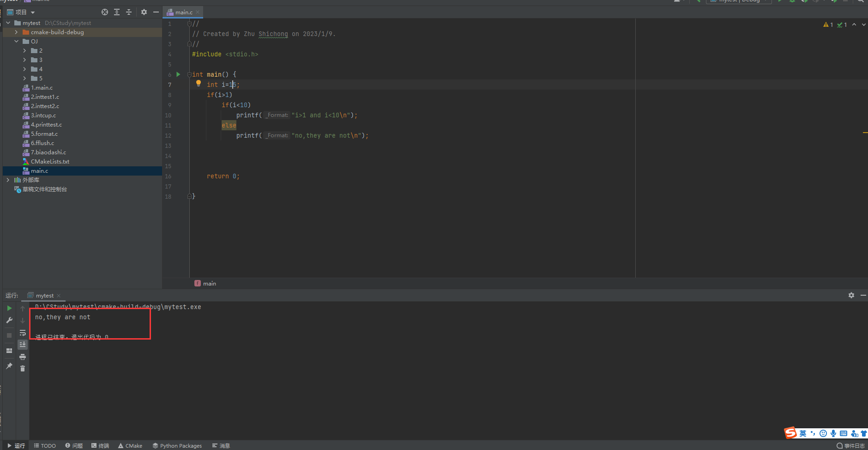Screen dimensions: 868x450
Task: Collapse the main function fold marker
Action: tap(189, 74)
